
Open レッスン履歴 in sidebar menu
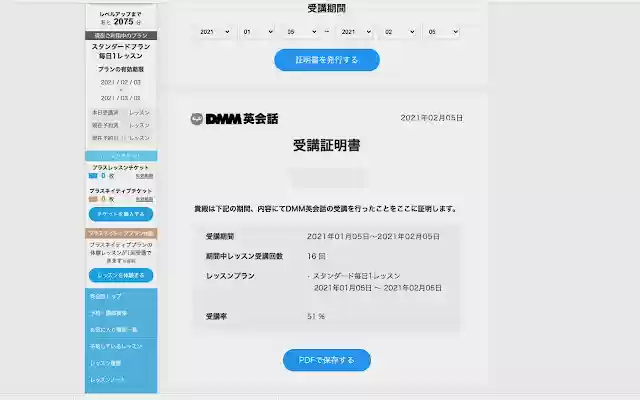[121, 363]
